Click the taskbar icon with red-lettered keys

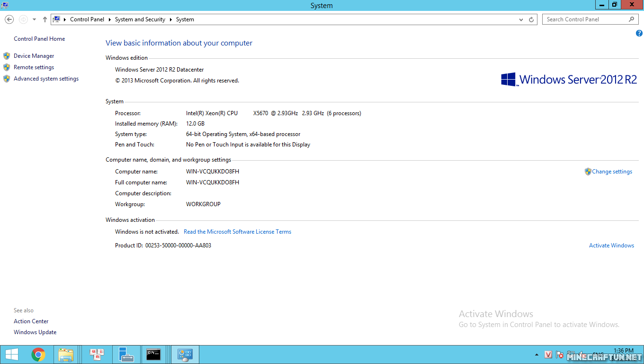coord(97,355)
